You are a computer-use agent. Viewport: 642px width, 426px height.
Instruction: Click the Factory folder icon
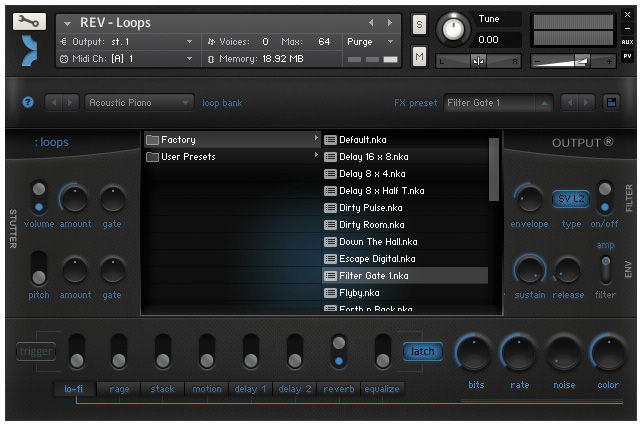pyautogui.click(x=152, y=140)
